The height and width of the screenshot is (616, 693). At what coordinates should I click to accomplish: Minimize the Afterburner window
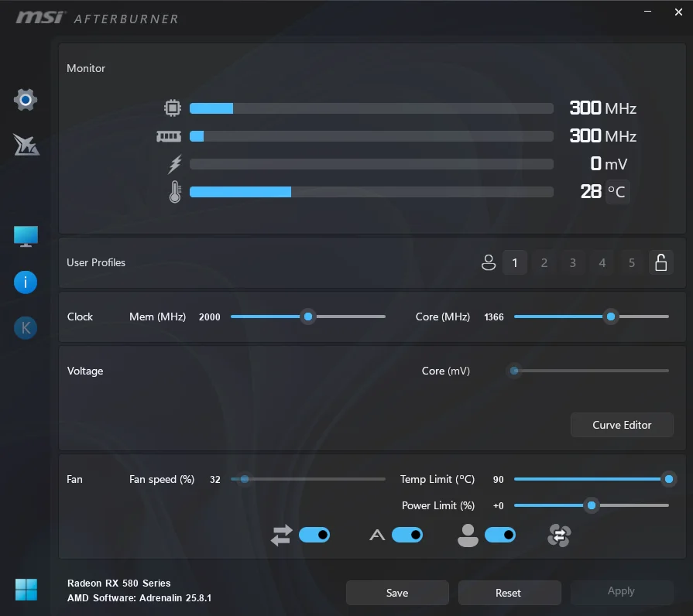[x=647, y=12]
